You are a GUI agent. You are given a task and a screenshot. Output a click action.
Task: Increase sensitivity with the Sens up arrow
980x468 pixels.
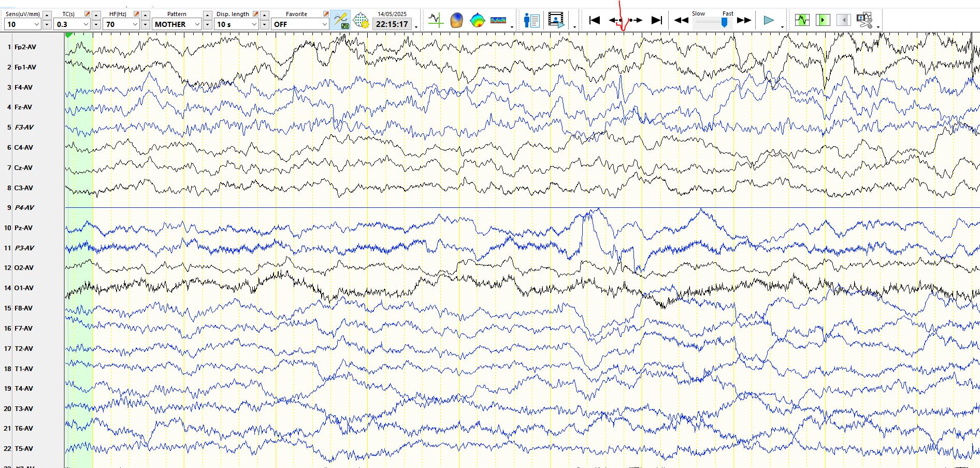(x=47, y=15)
